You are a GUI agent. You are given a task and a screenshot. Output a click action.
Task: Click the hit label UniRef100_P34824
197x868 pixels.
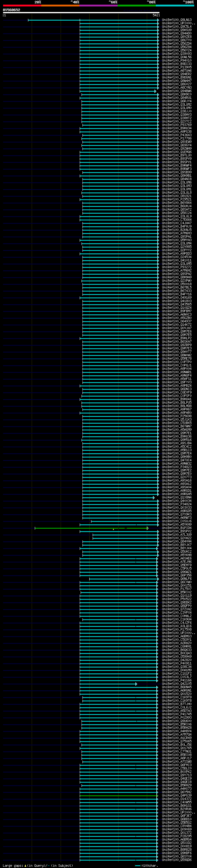point(177,504)
